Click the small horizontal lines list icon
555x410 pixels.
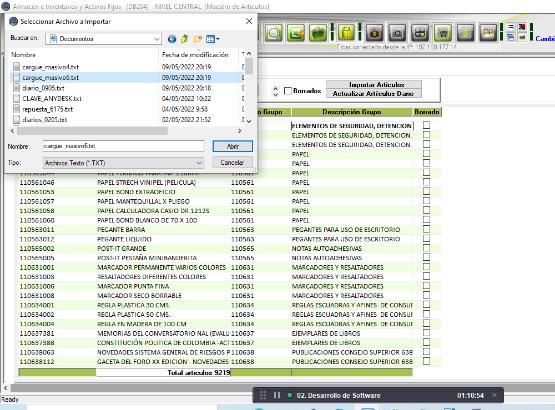coord(510,27)
